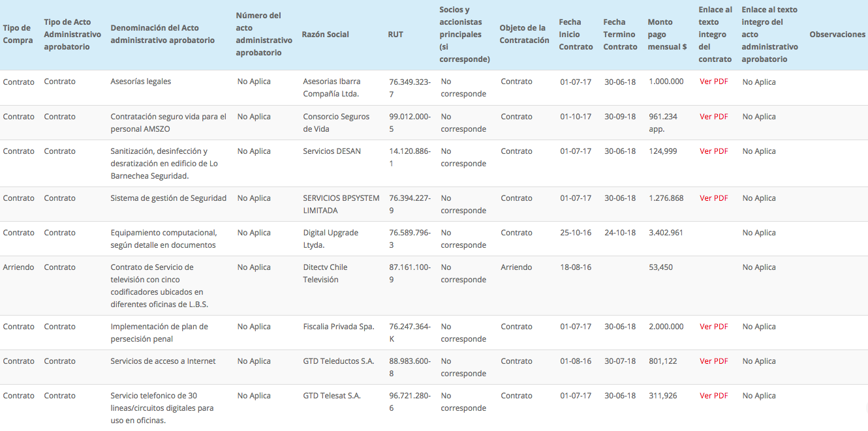The width and height of the screenshot is (868, 431).
Task: Click monthly amount 311,926
Action: tap(663, 396)
